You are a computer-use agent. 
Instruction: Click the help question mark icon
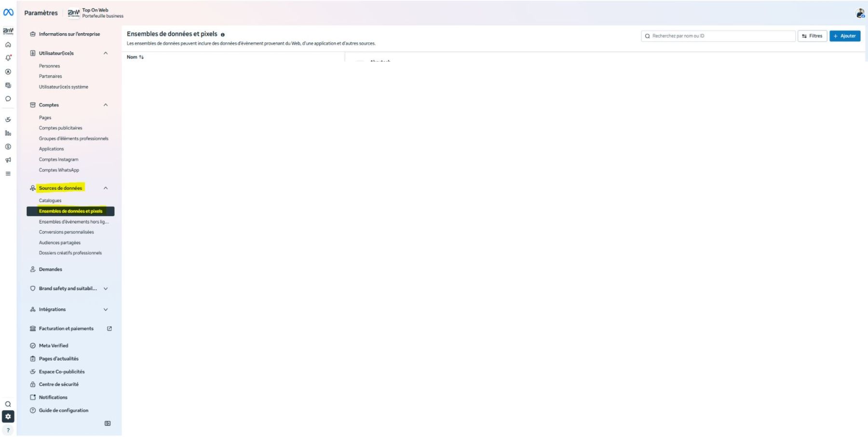tap(8, 430)
